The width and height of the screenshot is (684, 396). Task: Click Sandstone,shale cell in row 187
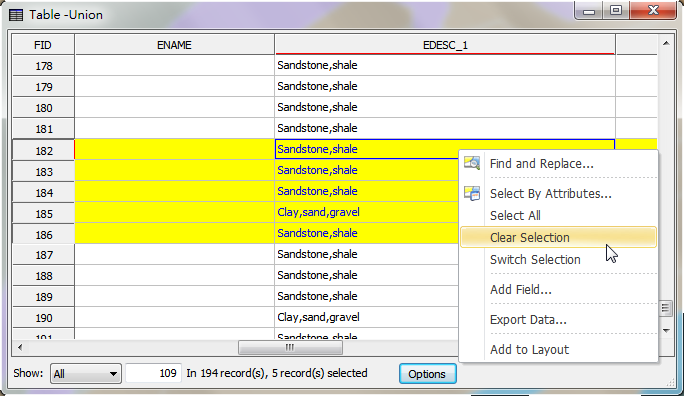click(x=366, y=254)
